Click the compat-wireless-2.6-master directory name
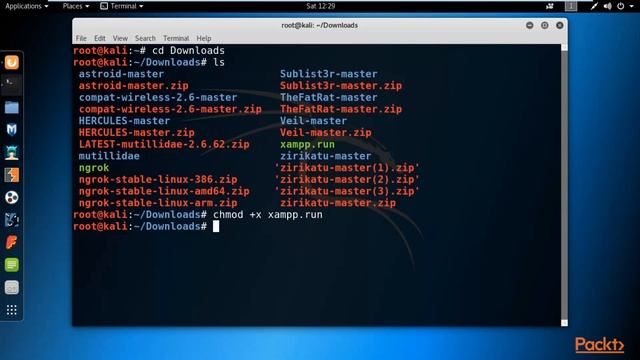The image size is (640, 360). point(158,97)
